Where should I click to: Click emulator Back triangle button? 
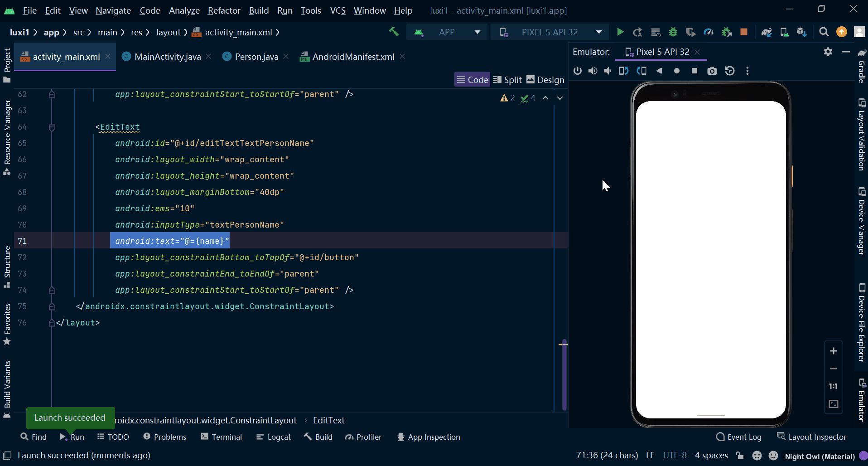coord(659,71)
